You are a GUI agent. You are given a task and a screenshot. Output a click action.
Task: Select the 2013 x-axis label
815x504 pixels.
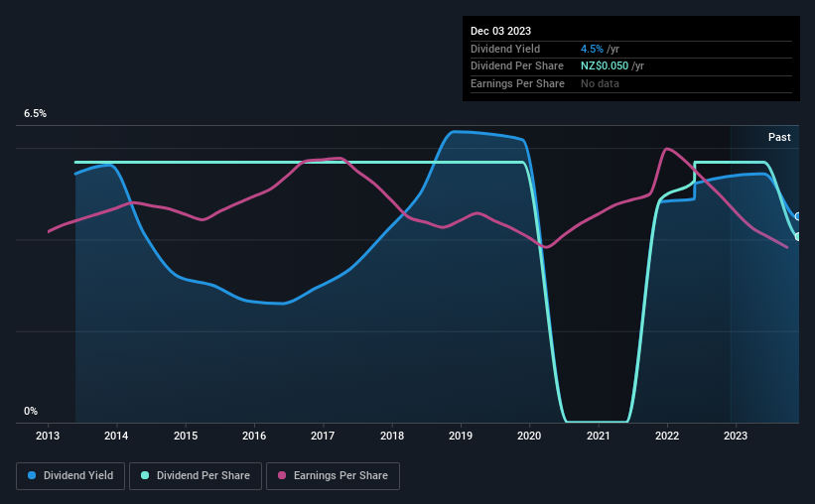[x=48, y=436]
